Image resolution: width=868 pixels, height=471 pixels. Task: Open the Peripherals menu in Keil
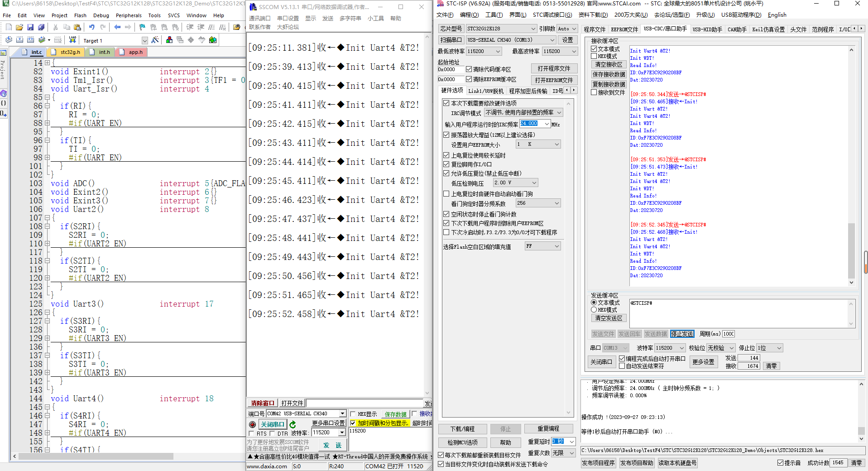[x=129, y=15]
